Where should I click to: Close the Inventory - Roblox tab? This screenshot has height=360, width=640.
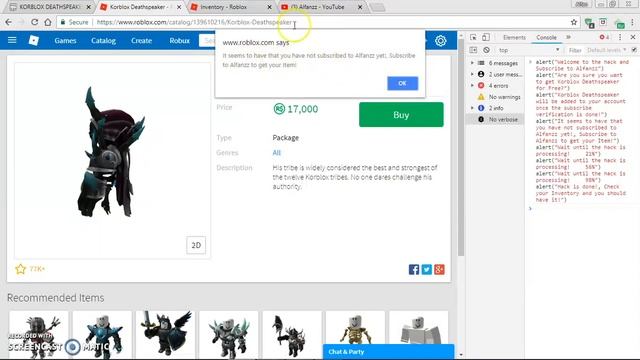pos(269,7)
